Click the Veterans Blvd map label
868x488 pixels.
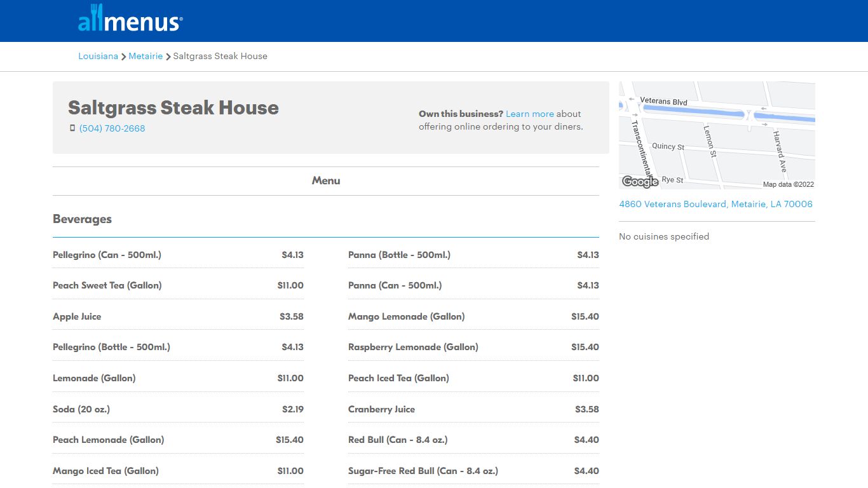tap(663, 101)
